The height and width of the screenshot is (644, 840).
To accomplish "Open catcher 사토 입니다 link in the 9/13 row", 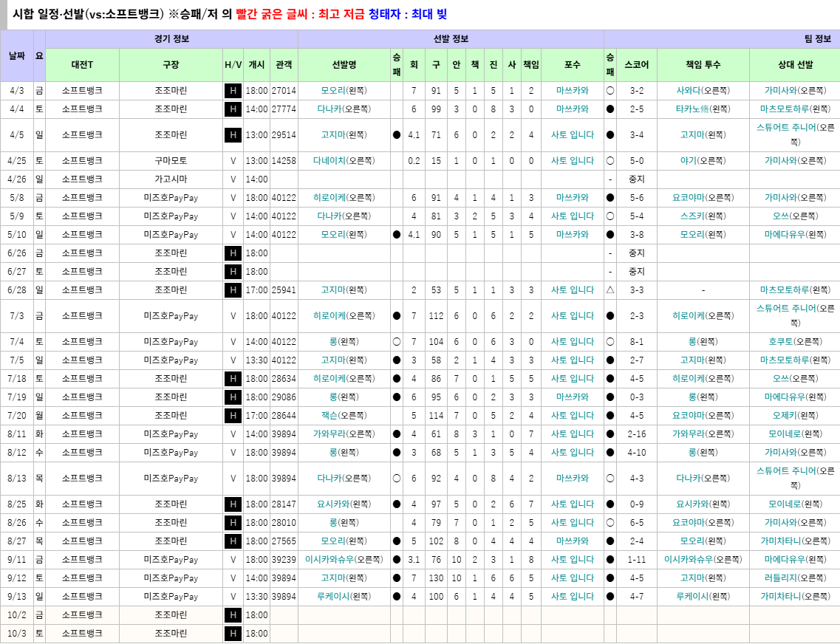I will (x=572, y=596).
